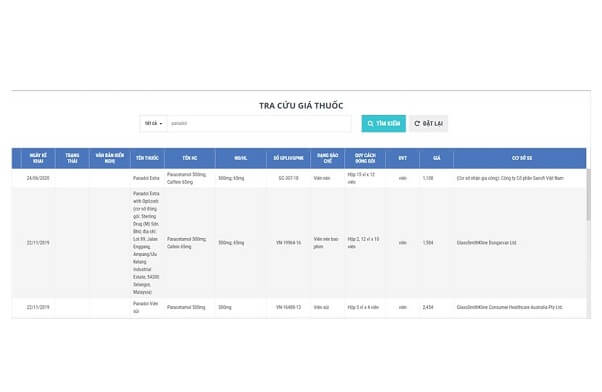Click the manufacturer 'GlaxoSmithKline Dungarvan Ltd'
602x392 pixels.
pyautogui.click(x=486, y=243)
